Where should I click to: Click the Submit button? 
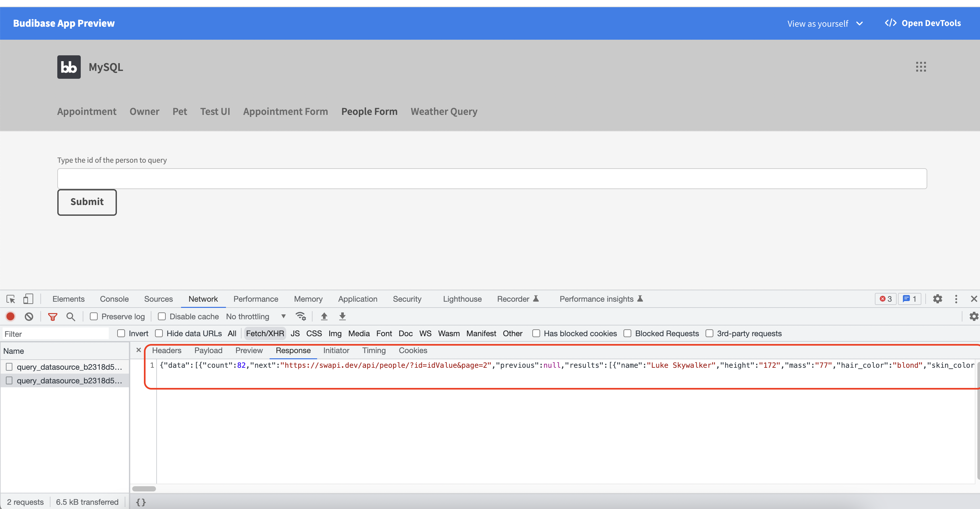87,202
